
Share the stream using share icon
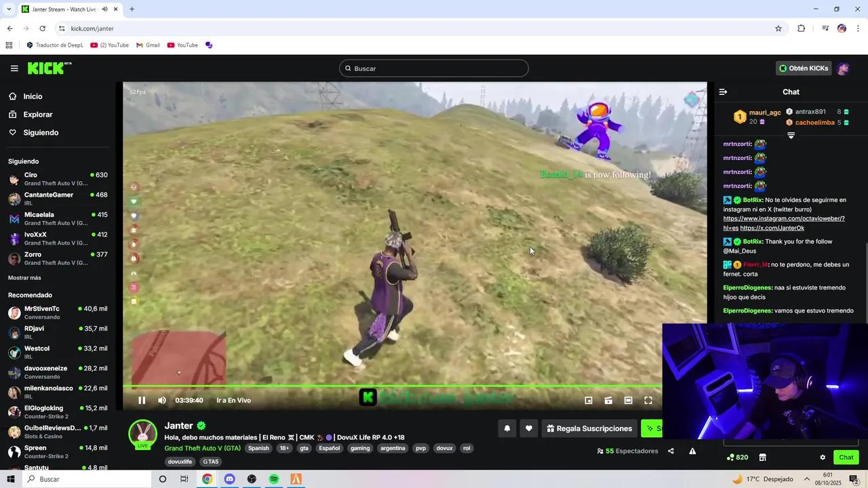click(x=671, y=451)
